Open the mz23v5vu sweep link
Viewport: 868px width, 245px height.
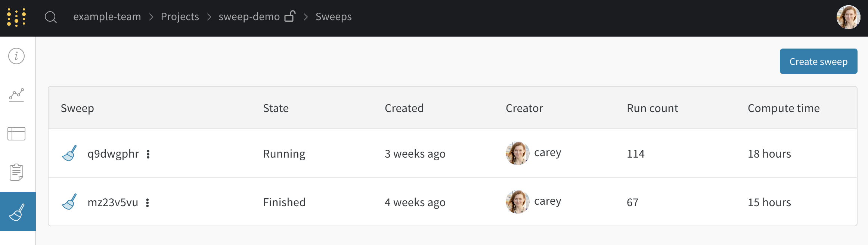(x=112, y=202)
